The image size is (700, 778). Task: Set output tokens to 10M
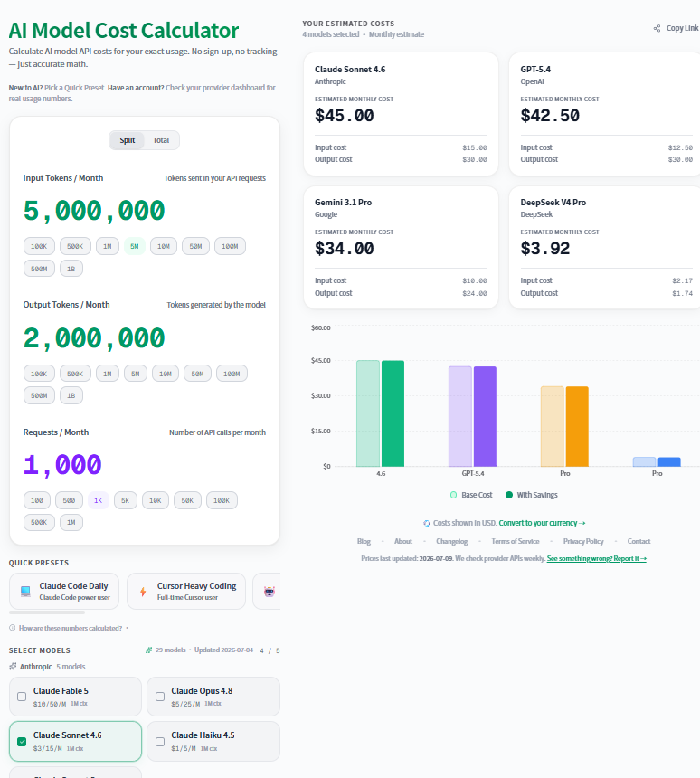(x=166, y=374)
